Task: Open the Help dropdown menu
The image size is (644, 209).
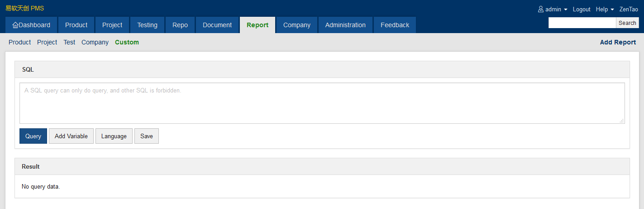Action: pyautogui.click(x=605, y=10)
